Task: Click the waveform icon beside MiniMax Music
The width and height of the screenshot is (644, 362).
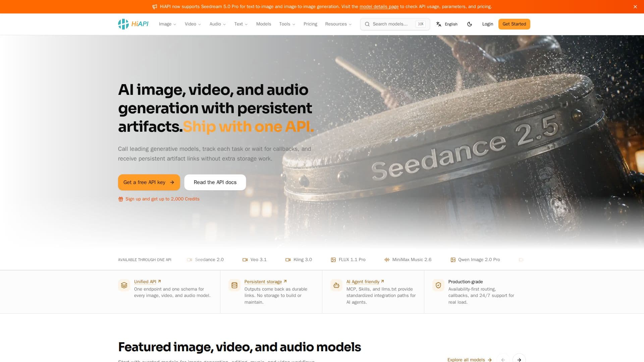Action: pyautogui.click(x=387, y=260)
